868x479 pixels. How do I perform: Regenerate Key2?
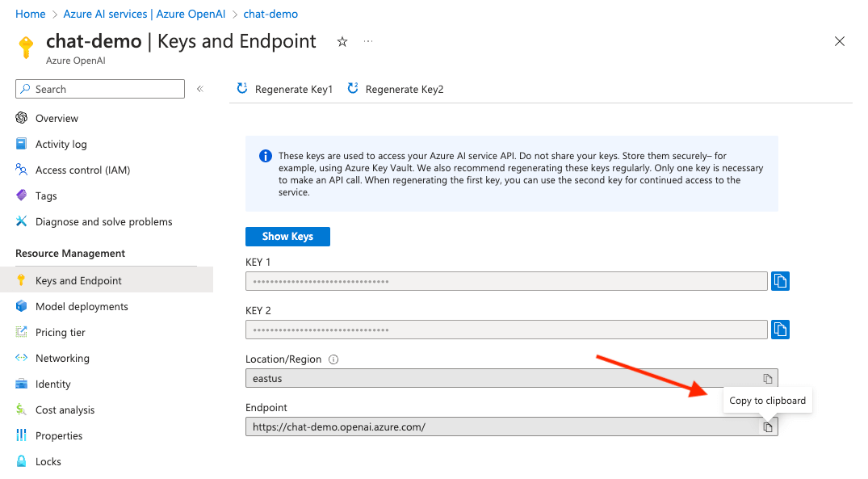[395, 89]
